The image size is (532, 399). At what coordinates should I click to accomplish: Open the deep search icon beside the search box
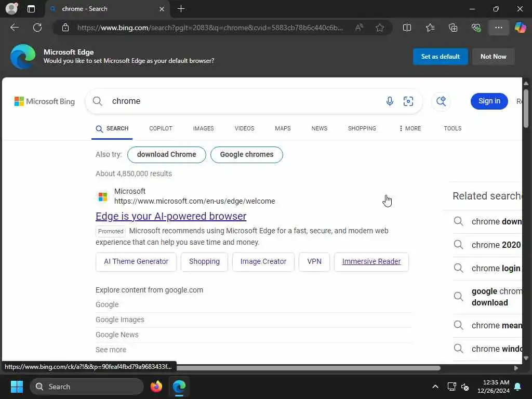coord(441,101)
